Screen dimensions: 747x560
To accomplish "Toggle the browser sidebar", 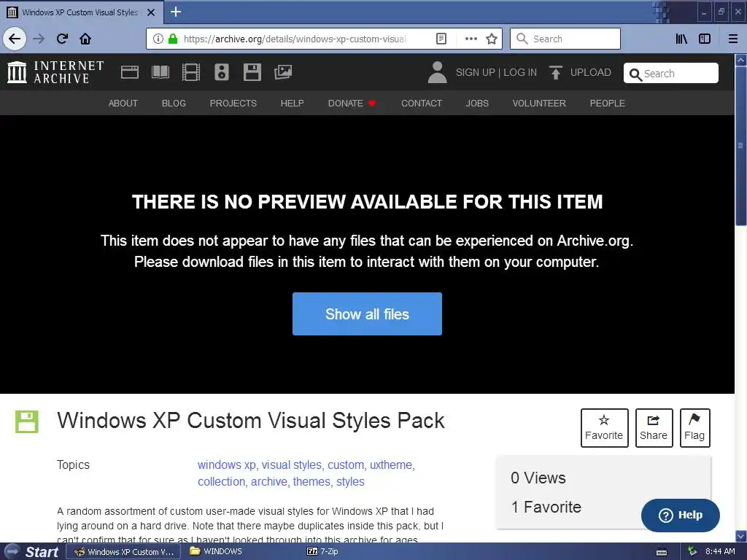I will (705, 39).
